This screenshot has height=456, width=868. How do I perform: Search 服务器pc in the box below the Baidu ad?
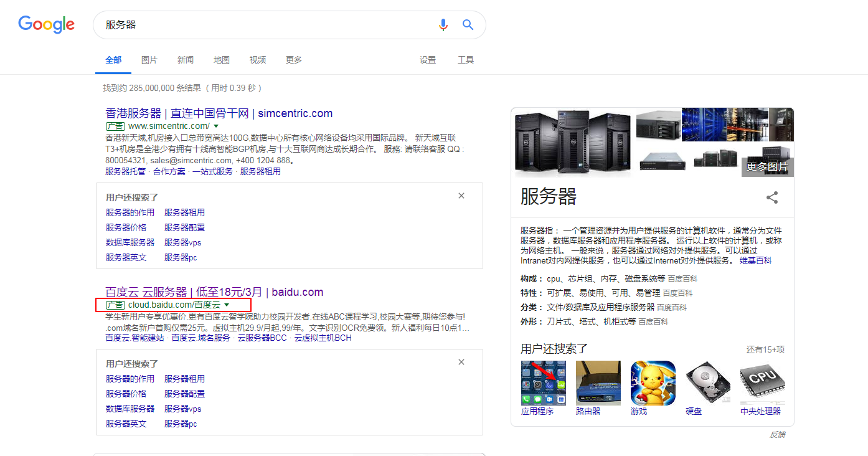tap(181, 424)
